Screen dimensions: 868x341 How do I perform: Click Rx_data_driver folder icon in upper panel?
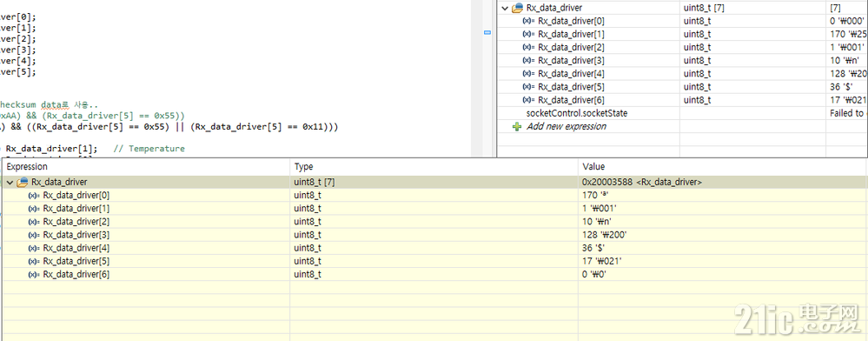point(518,8)
